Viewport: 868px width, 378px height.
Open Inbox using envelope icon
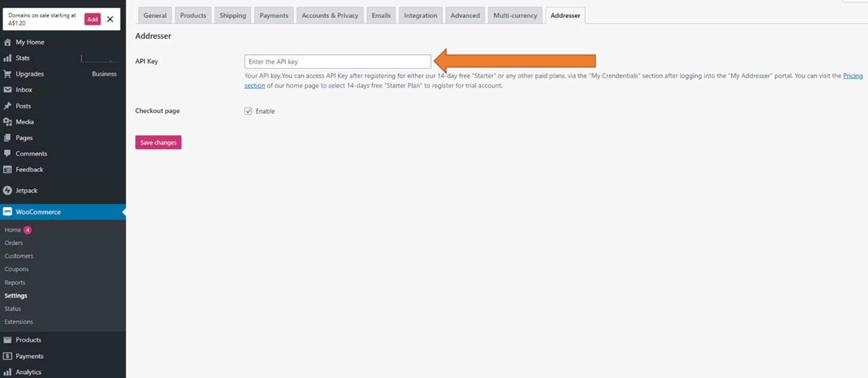(7, 90)
